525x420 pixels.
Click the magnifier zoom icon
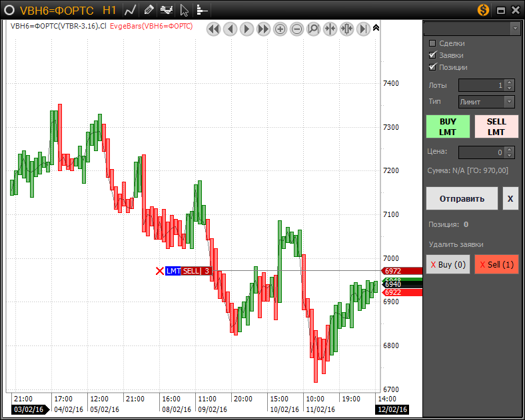[313, 29]
